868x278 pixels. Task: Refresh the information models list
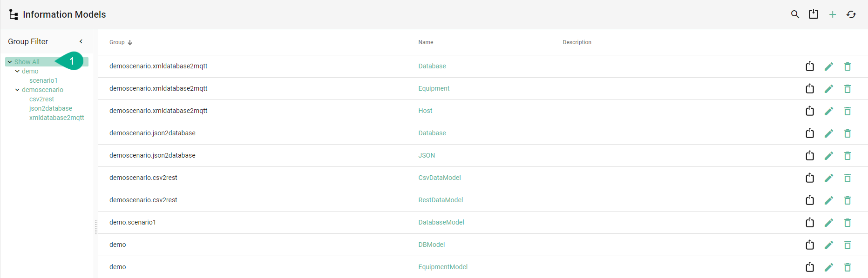click(851, 14)
